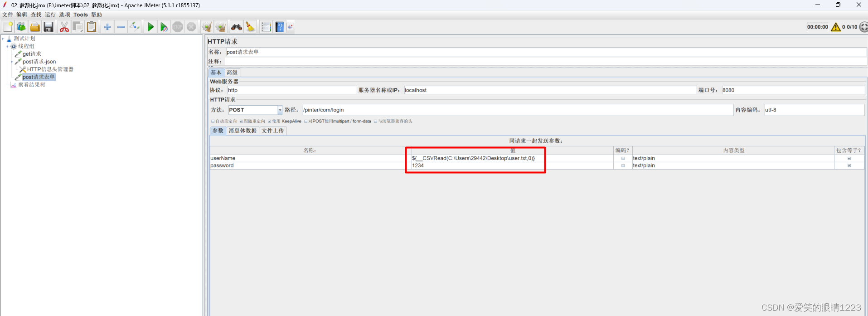Click the Copy icon in toolbar
This screenshot has height=316, width=868.
[78, 27]
